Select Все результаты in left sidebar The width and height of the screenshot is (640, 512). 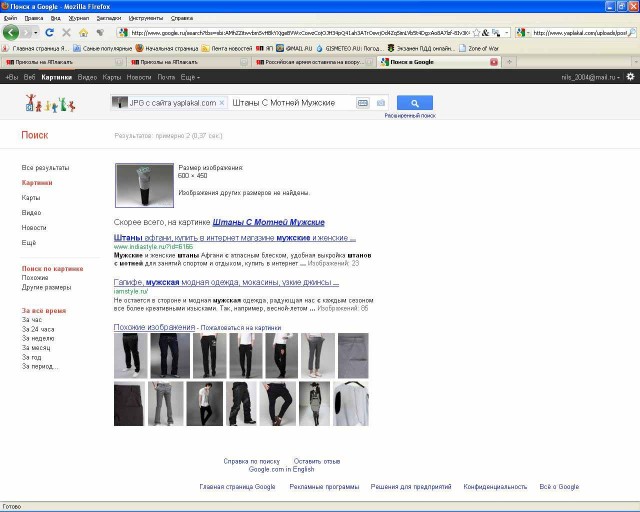tap(45, 168)
